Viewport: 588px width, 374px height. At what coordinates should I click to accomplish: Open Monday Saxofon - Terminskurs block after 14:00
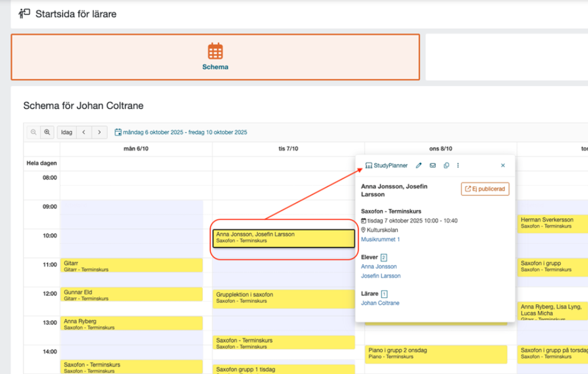coord(131,367)
